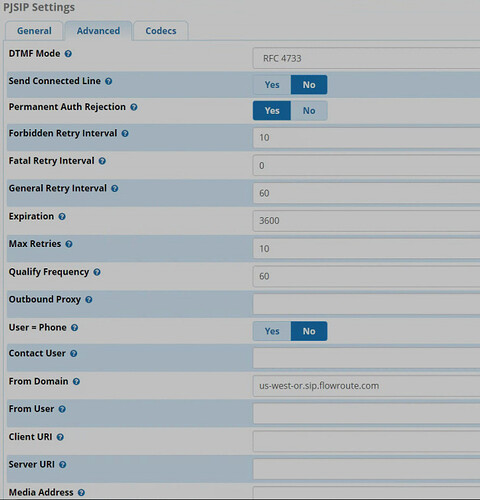View help tooltip for Expiration
The height and width of the screenshot is (500, 480).
point(62,216)
